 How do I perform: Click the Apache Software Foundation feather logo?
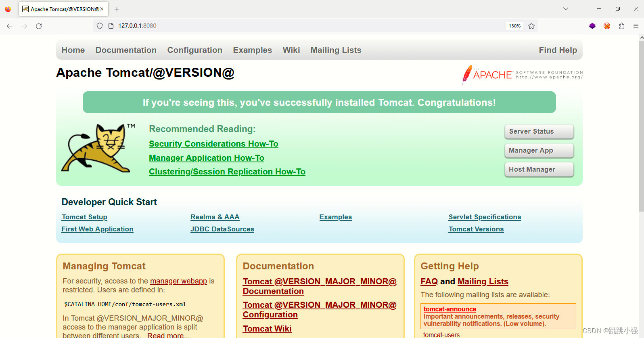click(x=522, y=75)
